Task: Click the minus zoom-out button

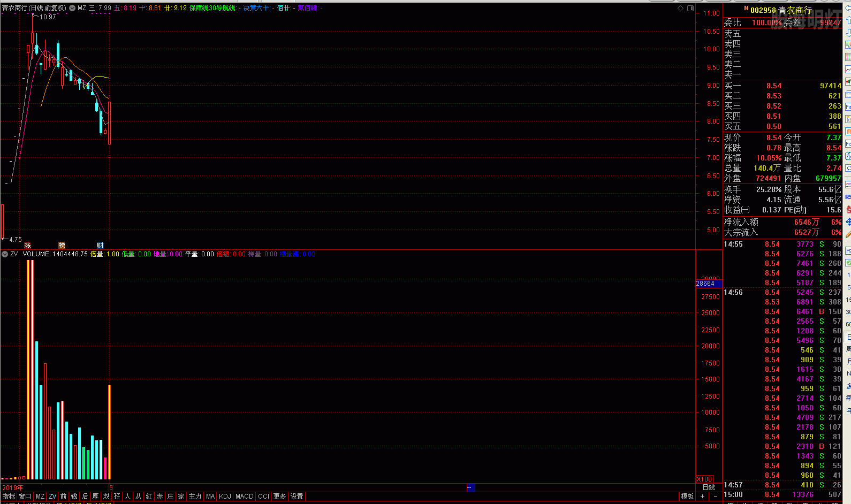Action: [x=716, y=497]
